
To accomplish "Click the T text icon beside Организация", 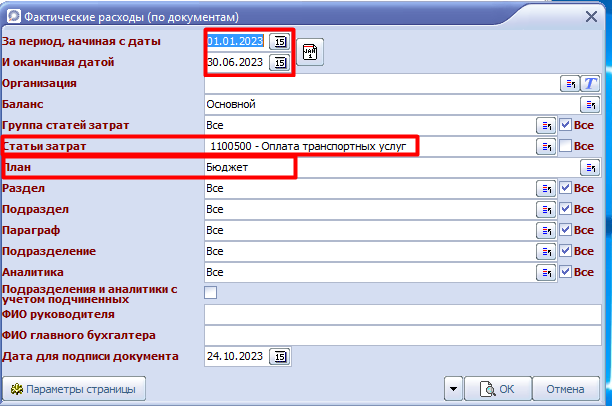I will click(590, 83).
